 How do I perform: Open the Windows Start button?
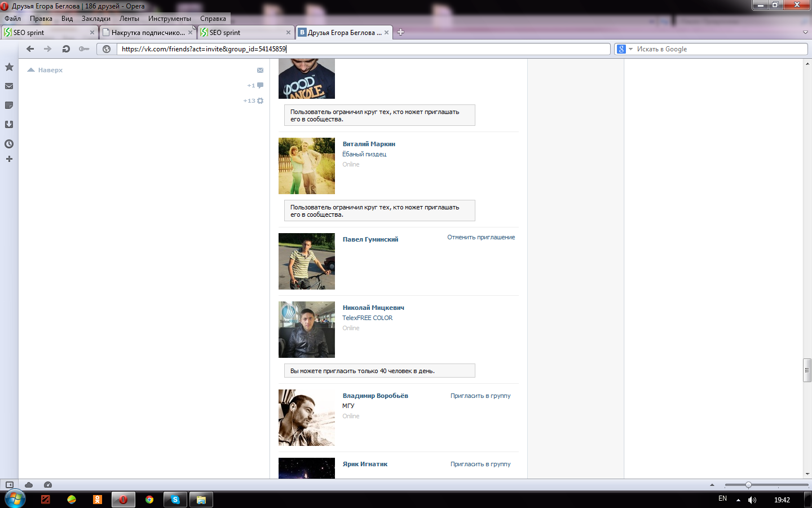15,500
